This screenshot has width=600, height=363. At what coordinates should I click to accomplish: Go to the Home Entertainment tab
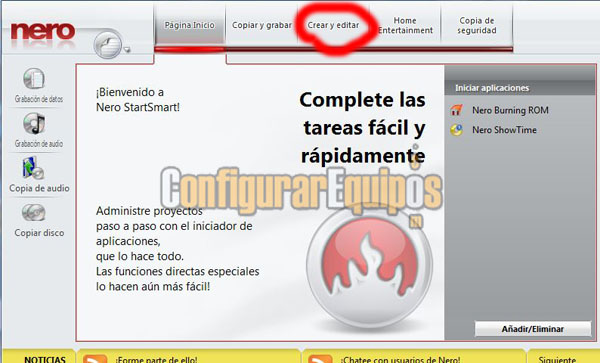(405, 25)
